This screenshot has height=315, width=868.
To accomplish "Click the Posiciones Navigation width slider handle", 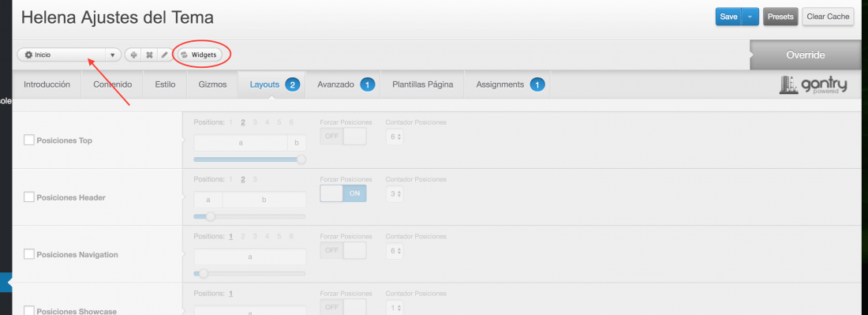I will point(204,273).
